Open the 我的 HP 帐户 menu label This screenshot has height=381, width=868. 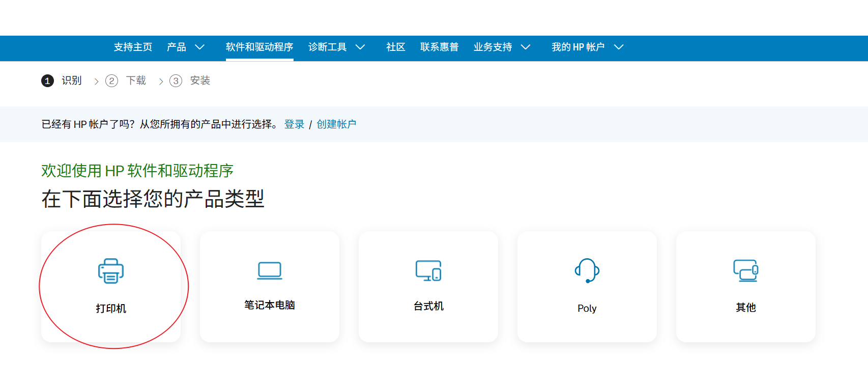tap(578, 47)
